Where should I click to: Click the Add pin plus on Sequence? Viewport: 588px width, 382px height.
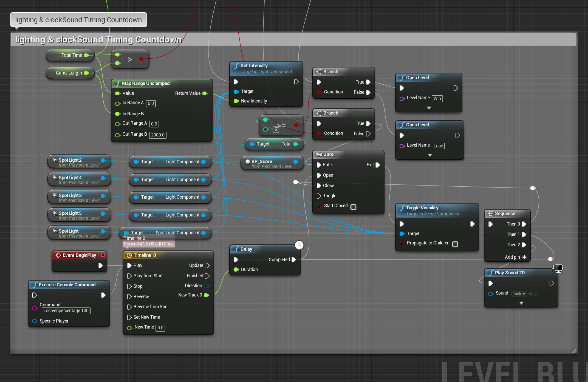[524, 257]
